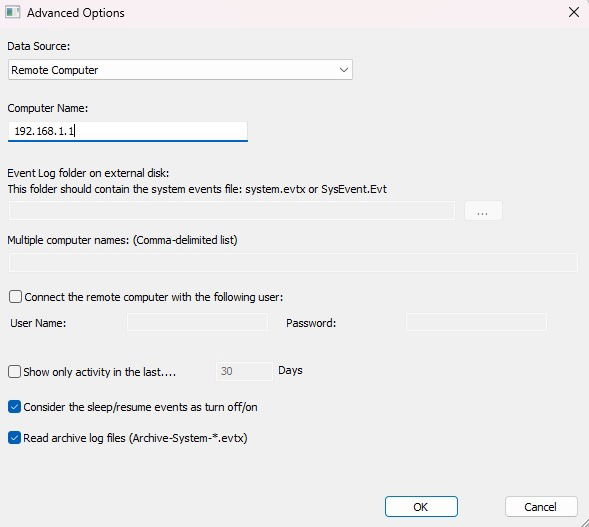Click the Multiple computer names field
Screen dimensions: 589x527
293,262
